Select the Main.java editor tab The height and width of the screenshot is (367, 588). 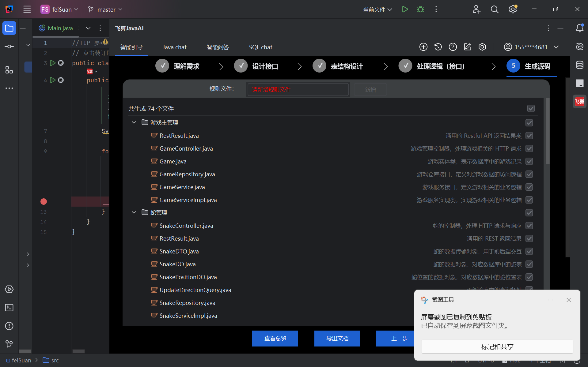click(56, 28)
